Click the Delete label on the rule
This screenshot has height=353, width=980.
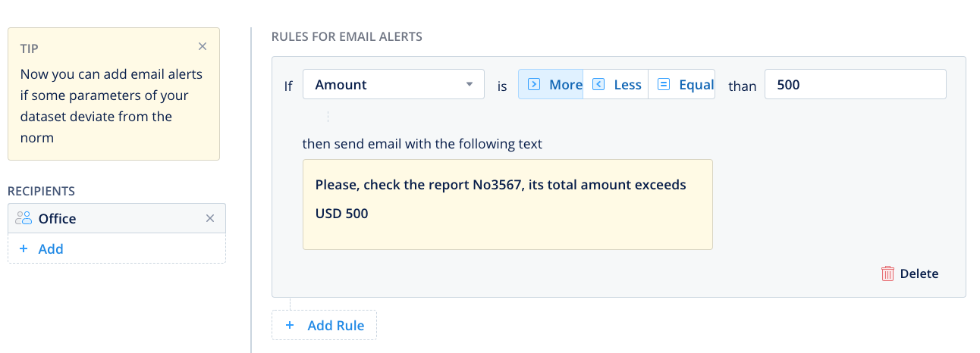[x=919, y=273]
